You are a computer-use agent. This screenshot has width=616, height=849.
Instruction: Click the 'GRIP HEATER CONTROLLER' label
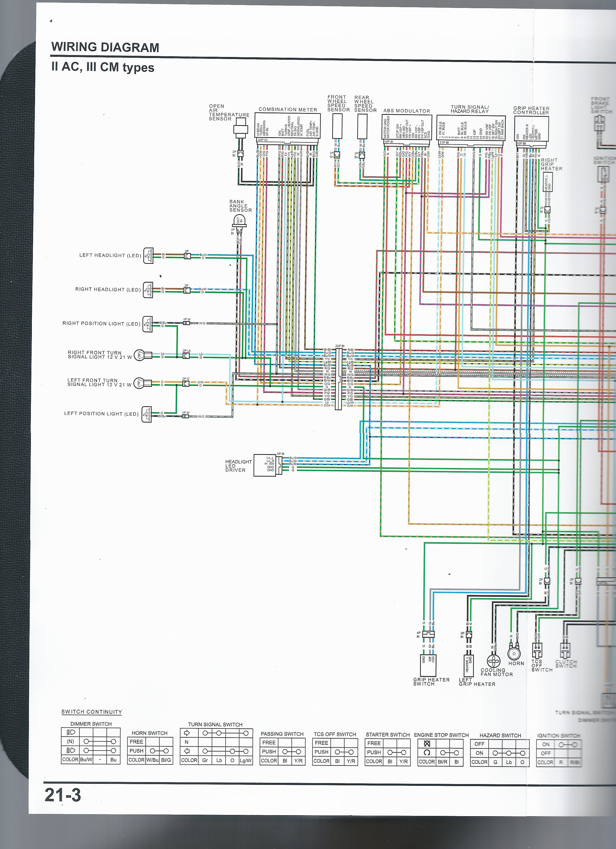tap(531, 110)
